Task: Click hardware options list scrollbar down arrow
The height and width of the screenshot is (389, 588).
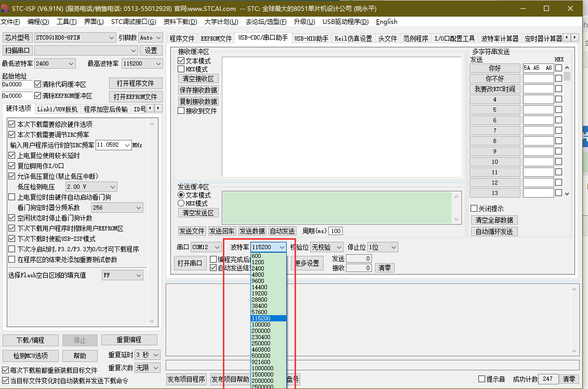Action: (152, 321)
